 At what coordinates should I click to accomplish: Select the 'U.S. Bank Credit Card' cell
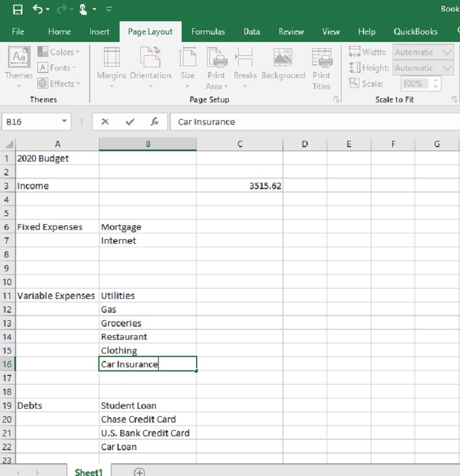[x=148, y=433]
